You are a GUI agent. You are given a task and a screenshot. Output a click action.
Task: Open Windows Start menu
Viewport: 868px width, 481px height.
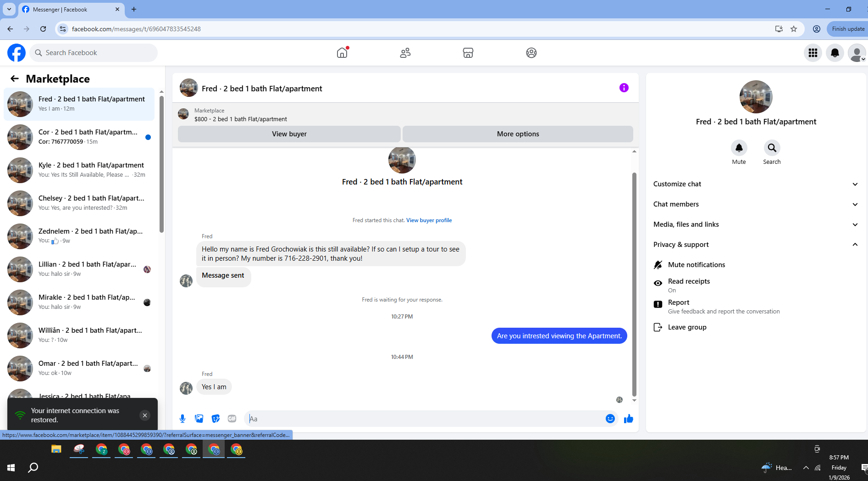pos(11,468)
